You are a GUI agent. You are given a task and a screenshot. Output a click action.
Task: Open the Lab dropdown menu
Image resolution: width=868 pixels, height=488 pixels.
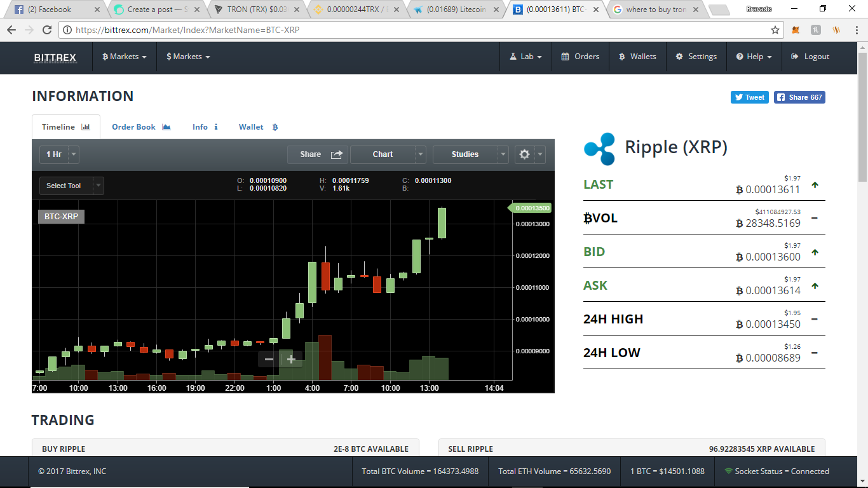point(526,57)
